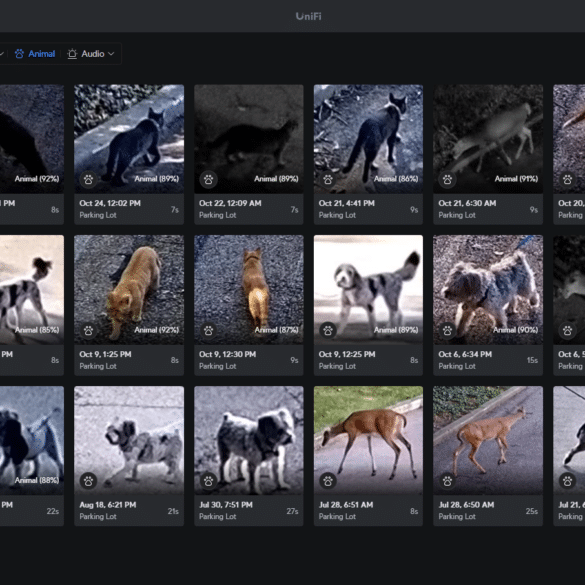Click the Oct 22, 12:09 AM timestamp

coord(230,203)
